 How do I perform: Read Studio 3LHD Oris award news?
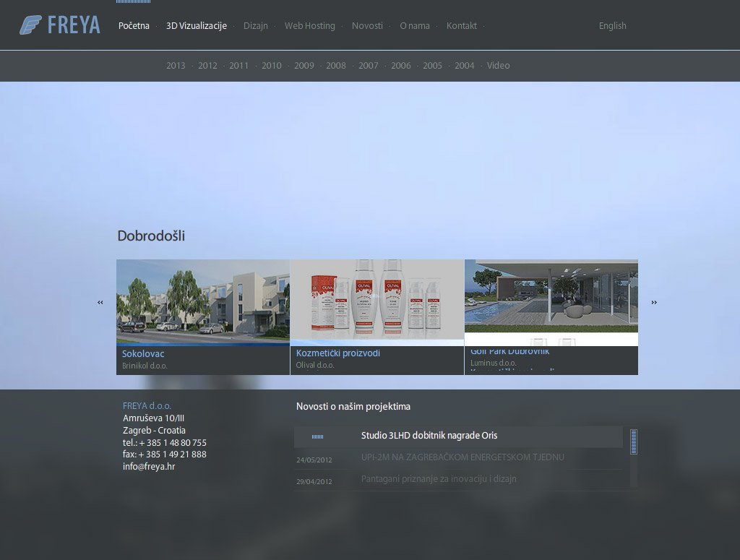click(x=429, y=436)
